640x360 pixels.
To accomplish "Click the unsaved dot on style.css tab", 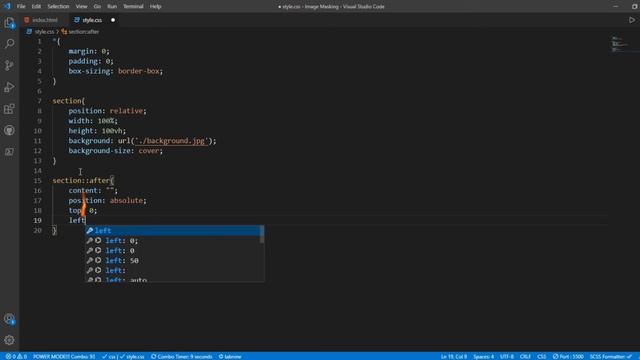I will point(113,20).
